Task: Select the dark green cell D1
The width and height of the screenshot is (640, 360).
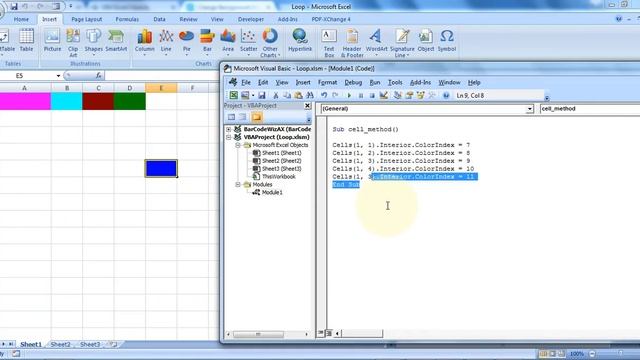Action: pos(130,101)
